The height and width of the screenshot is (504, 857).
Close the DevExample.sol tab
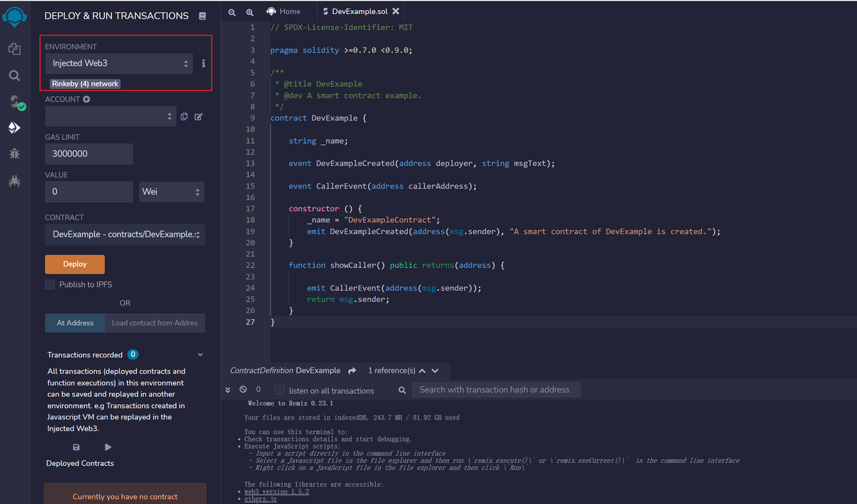396,11
